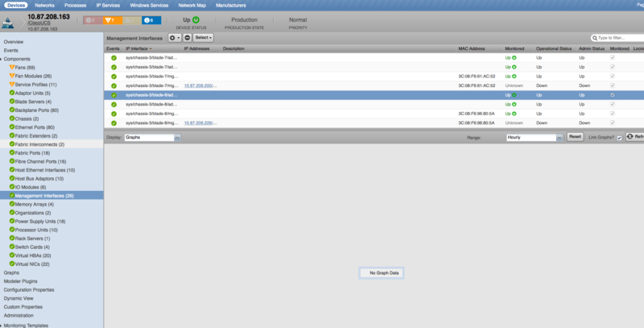Open the Processes tab

click(x=75, y=6)
